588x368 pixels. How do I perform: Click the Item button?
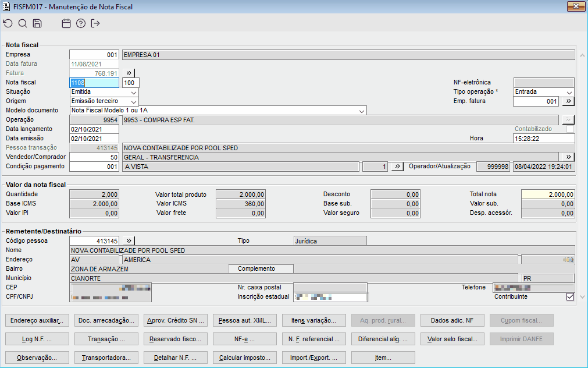click(383, 358)
